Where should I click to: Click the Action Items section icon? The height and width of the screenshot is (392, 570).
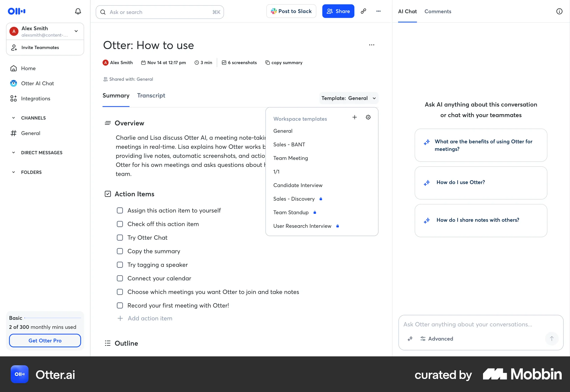tap(108, 194)
